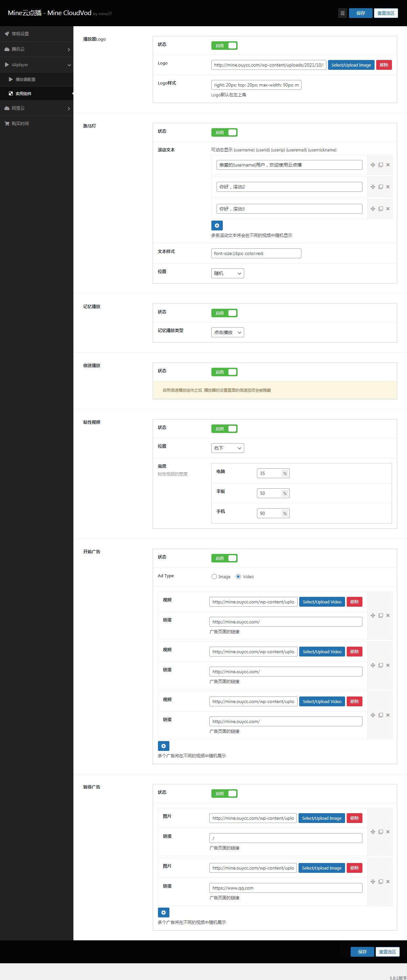This screenshot has height=980, width=407.
Task: Select the Image ad type radio
Action: [x=214, y=577]
